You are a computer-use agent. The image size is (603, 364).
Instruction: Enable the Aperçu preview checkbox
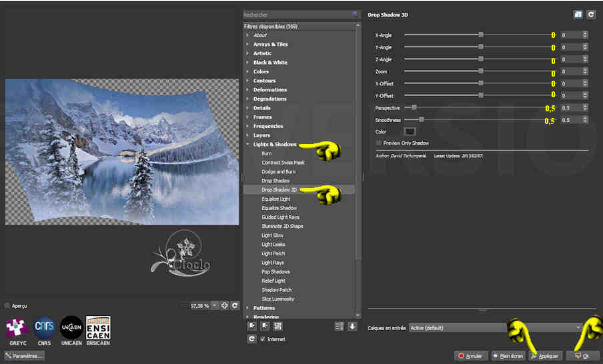[x=8, y=306]
